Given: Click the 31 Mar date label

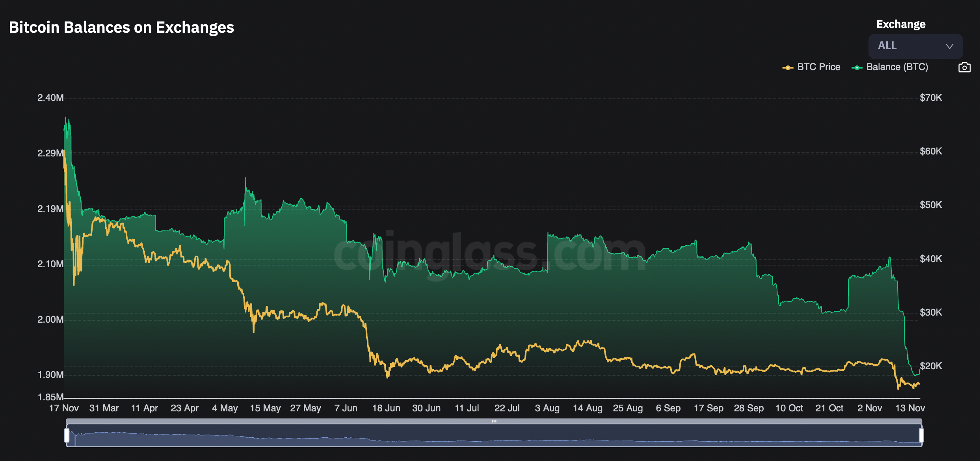Looking at the screenshot, I should pyautogui.click(x=104, y=408).
